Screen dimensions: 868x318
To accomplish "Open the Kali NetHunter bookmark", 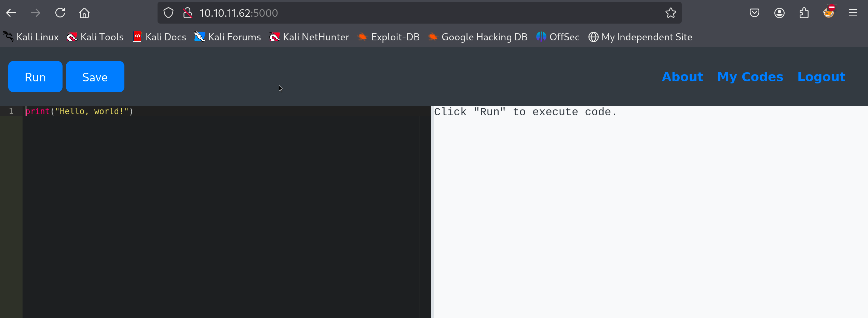I will [x=309, y=37].
